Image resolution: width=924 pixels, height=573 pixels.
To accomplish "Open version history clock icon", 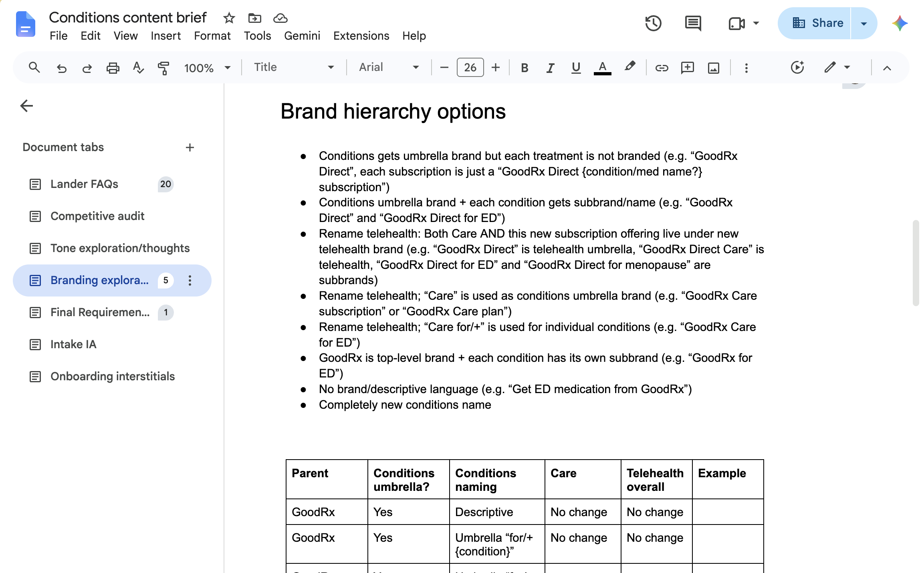I will point(653,23).
